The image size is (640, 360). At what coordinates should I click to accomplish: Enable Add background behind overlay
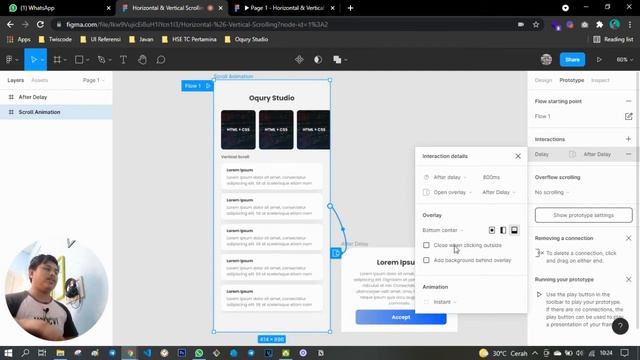point(426,260)
